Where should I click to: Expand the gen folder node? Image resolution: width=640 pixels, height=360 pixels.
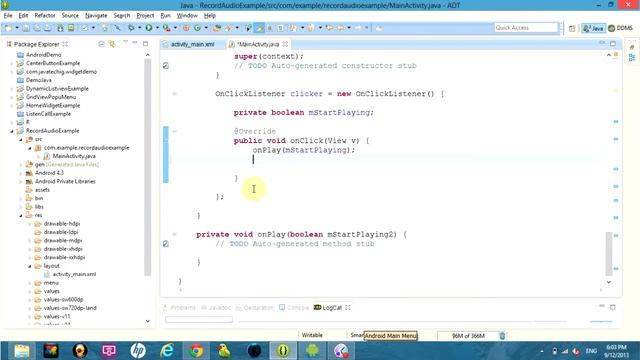tap(21, 165)
